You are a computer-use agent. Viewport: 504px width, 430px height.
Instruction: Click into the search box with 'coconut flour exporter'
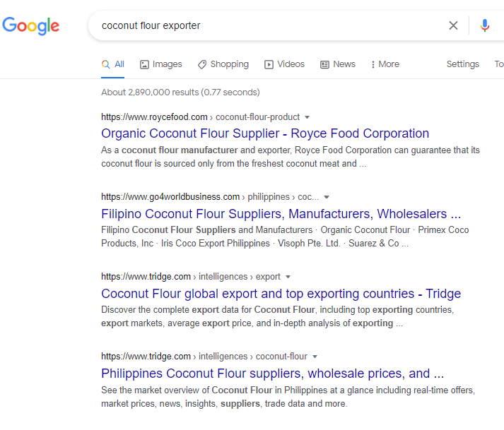[270, 25]
